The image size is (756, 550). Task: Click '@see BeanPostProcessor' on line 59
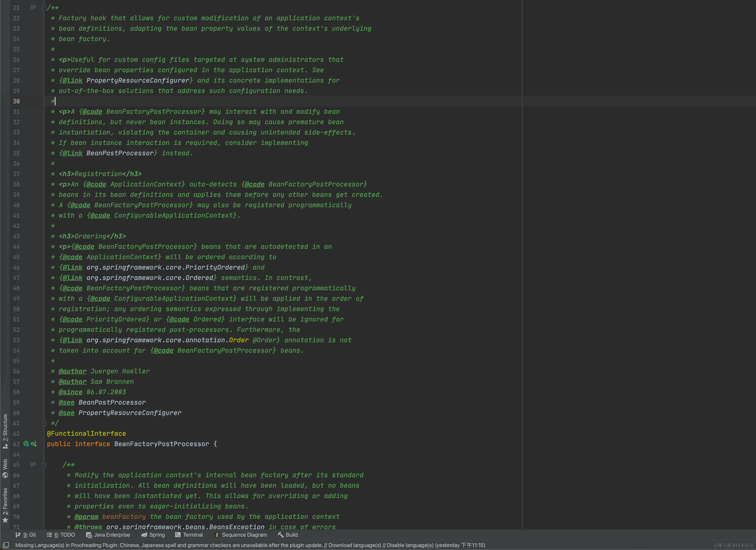102,402
